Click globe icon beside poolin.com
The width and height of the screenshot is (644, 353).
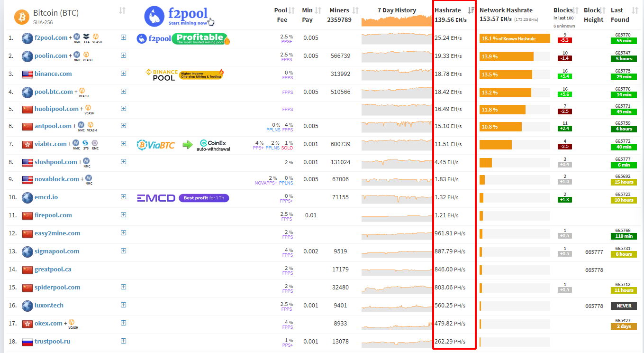point(27,56)
